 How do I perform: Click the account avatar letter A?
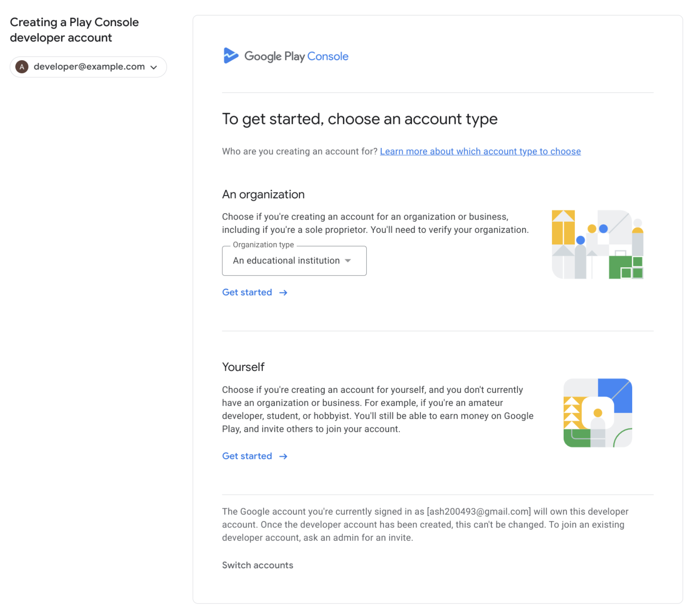tap(22, 67)
